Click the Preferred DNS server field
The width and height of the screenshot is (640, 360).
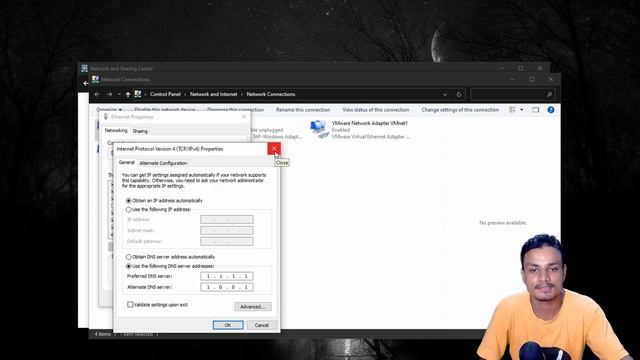[227, 276]
